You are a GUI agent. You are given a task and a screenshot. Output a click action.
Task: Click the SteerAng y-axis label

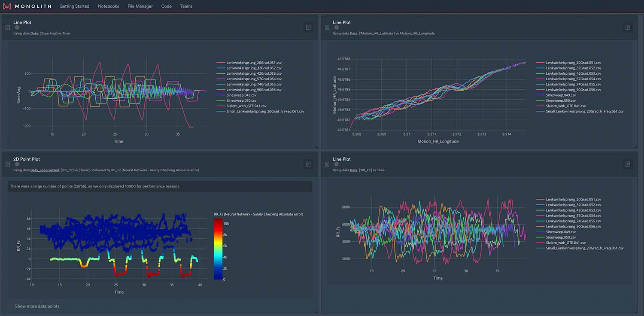(18, 94)
